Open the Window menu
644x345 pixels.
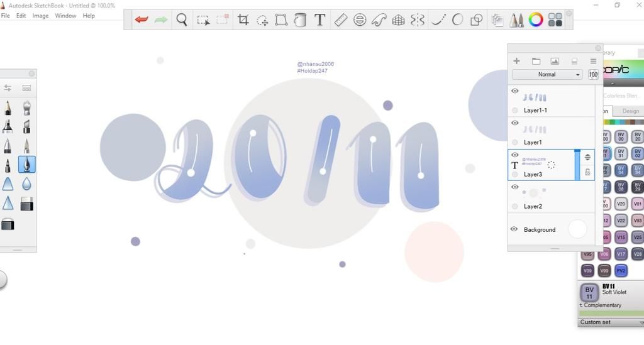65,16
